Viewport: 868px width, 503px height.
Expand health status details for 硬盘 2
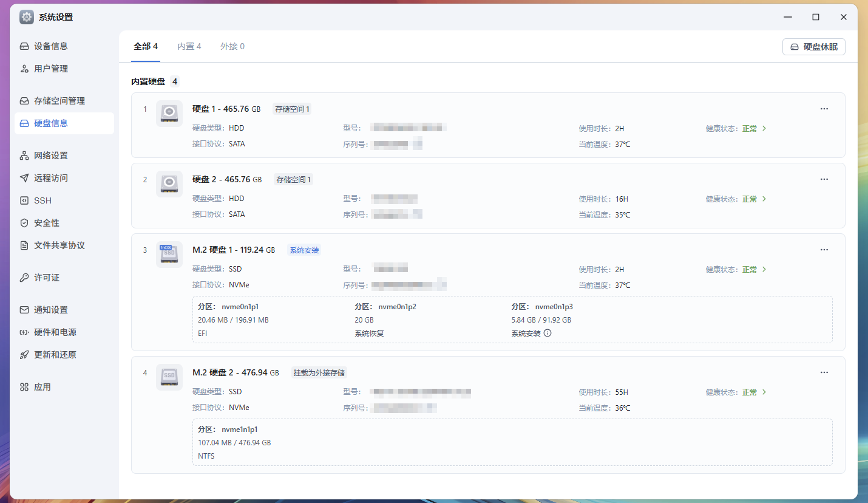pyautogui.click(x=764, y=199)
